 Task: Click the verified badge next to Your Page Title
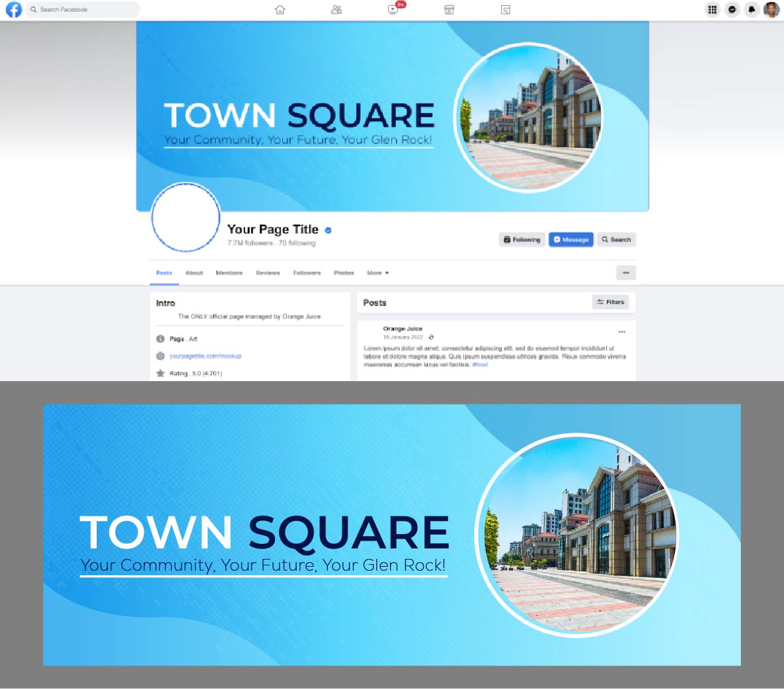tap(329, 229)
